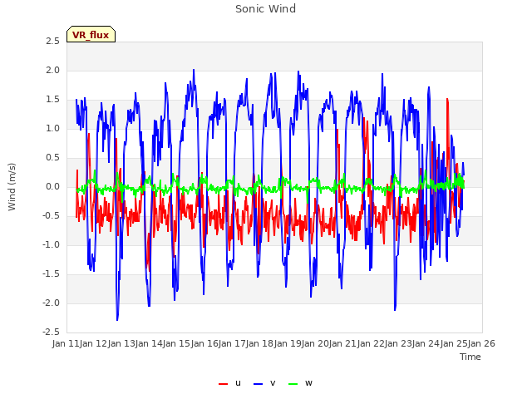Click the Jan 16 tick label
This screenshot has width=532, height=399.
[x=204, y=343]
